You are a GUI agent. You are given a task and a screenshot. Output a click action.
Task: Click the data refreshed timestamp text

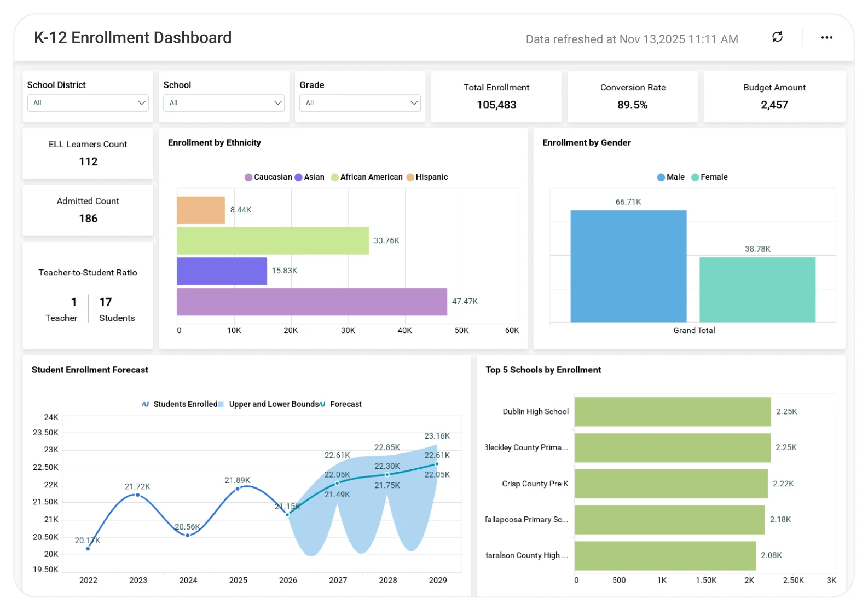[x=632, y=39]
